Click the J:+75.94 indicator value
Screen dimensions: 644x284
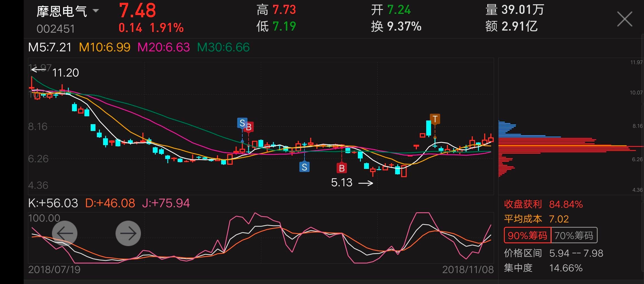pos(166,203)
